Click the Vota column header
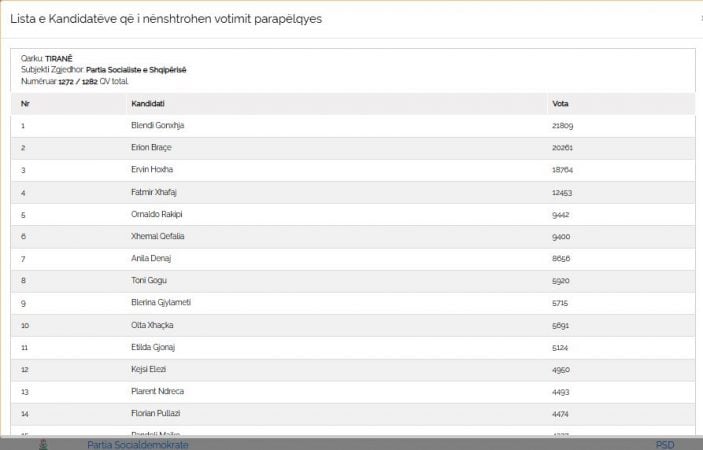The height and width of the screenshot is (450, 703). pos(560,104)
